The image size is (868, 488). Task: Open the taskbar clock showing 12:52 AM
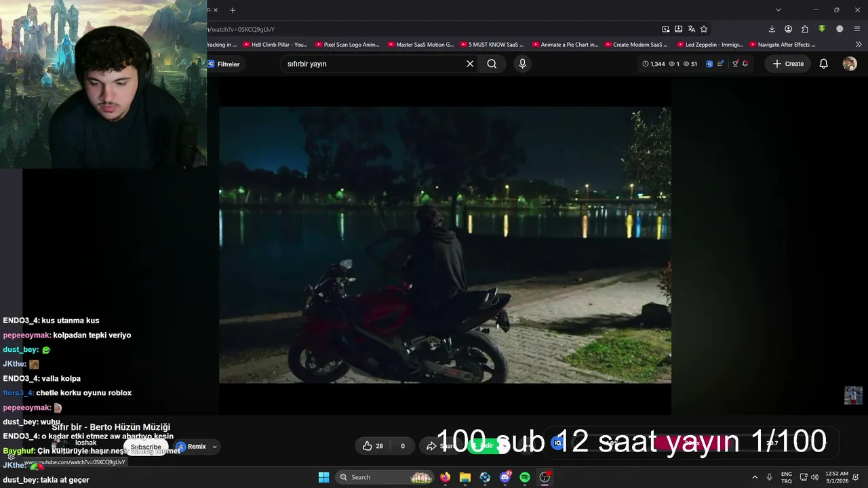[x=837, y=477]
